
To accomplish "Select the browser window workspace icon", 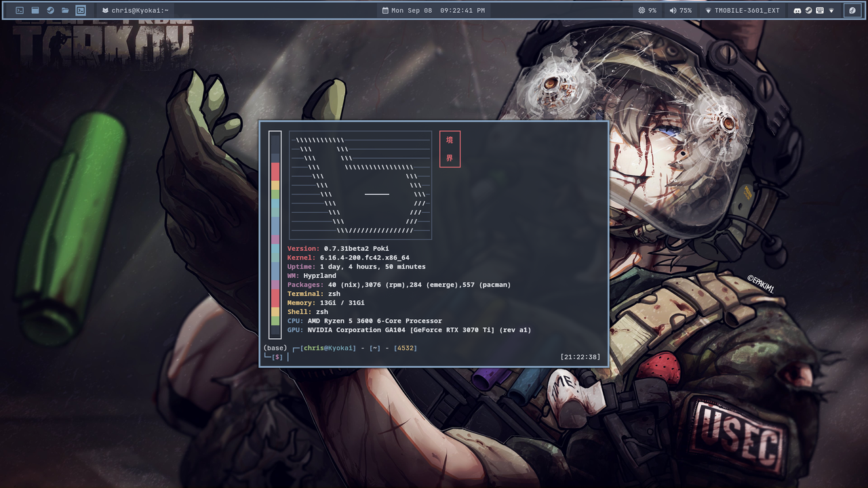I will [35, 10].
